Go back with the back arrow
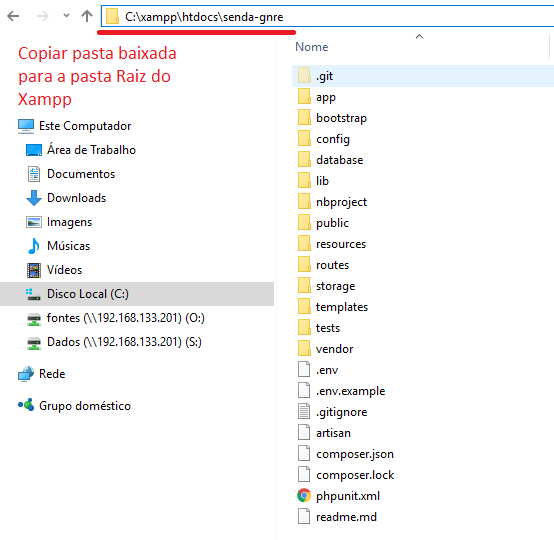 13,16
